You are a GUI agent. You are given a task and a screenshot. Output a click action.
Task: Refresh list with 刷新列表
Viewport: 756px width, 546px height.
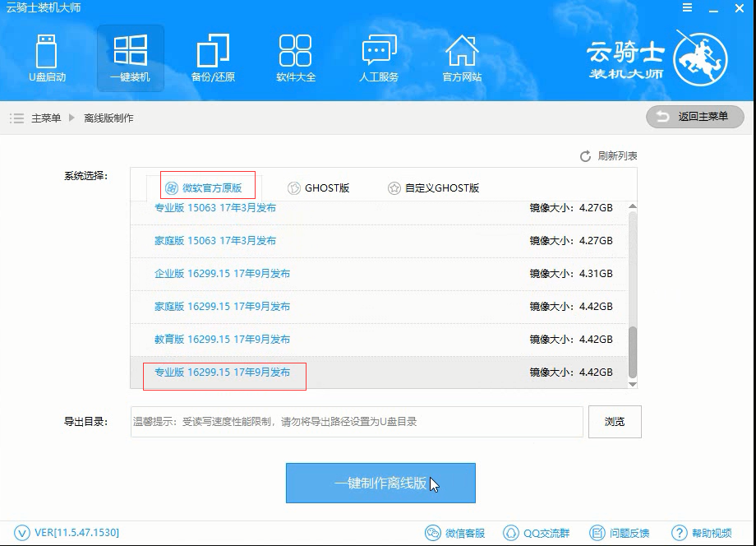tap(608, 155)
